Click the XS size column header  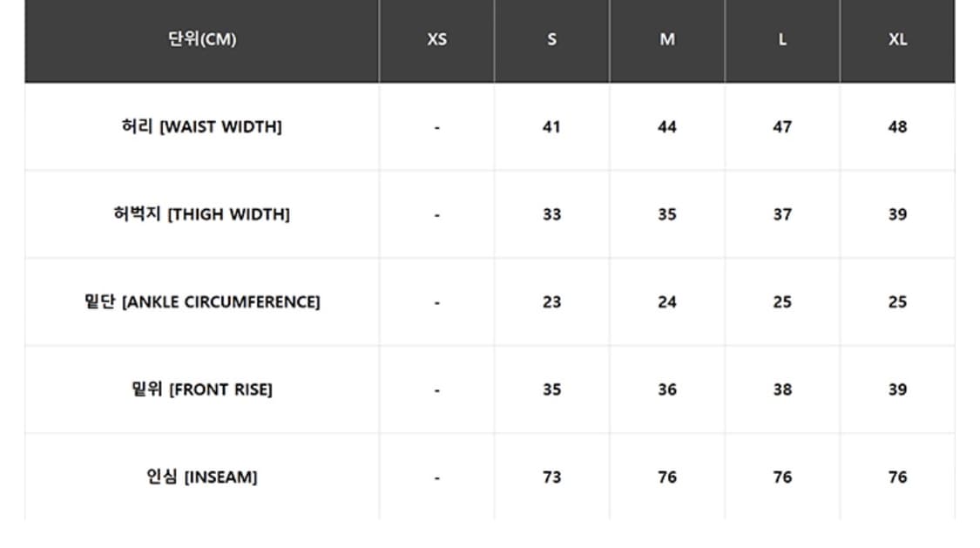(x=436, y=39)
